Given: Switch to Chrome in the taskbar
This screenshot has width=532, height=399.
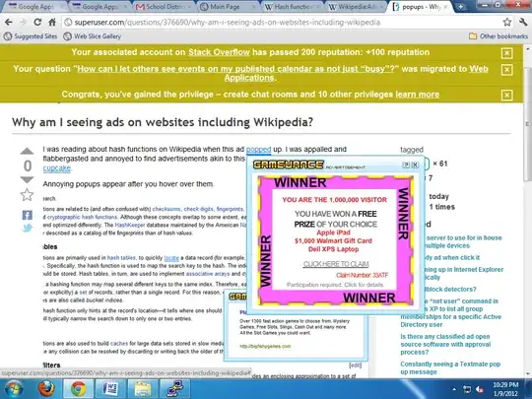Looking at the screenshot, I should tap(79, 389).
